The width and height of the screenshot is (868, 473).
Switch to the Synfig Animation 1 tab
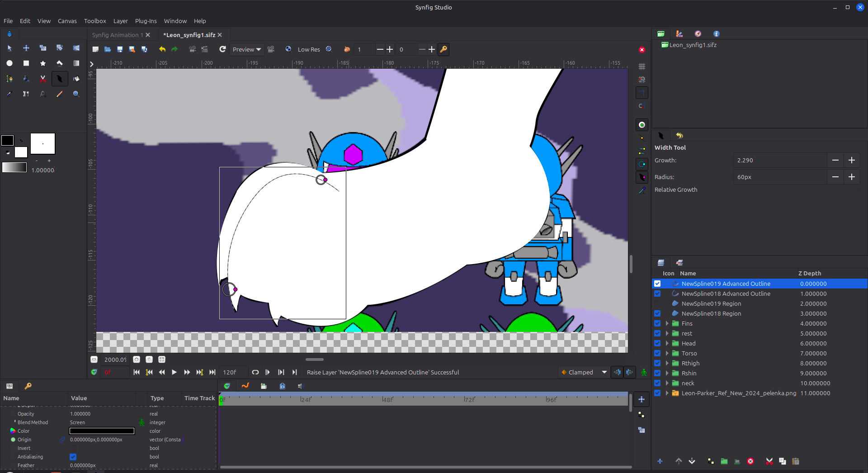point(117,35)
